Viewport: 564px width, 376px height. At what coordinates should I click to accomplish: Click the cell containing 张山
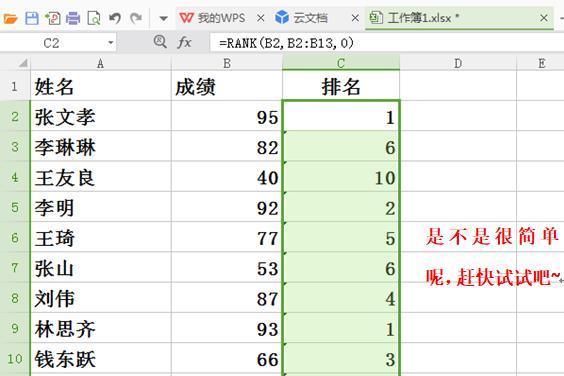pyautogui.click(x=101, y=267)
